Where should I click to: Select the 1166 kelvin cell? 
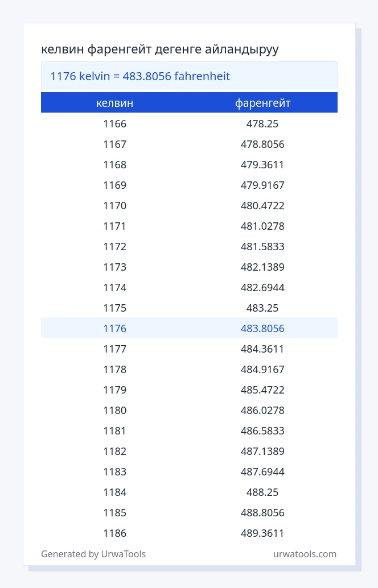[115, 124]
